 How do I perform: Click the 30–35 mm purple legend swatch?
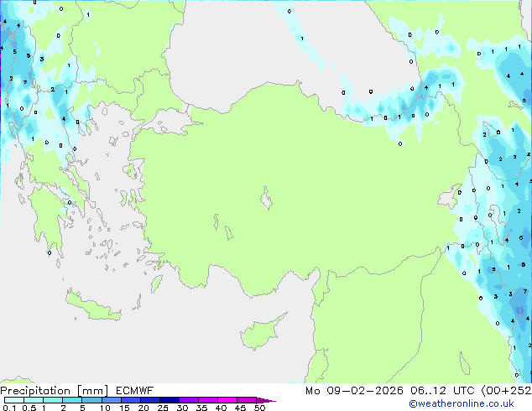pos(189,400)
